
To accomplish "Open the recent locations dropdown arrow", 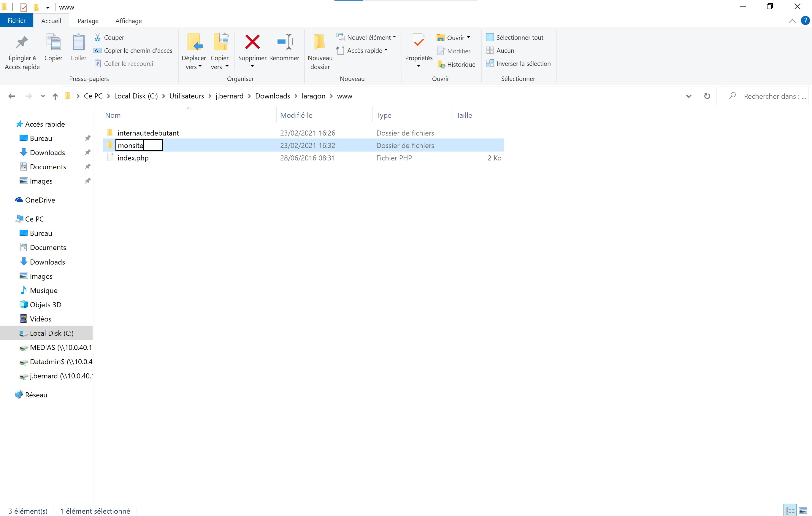I will point(43,96).
